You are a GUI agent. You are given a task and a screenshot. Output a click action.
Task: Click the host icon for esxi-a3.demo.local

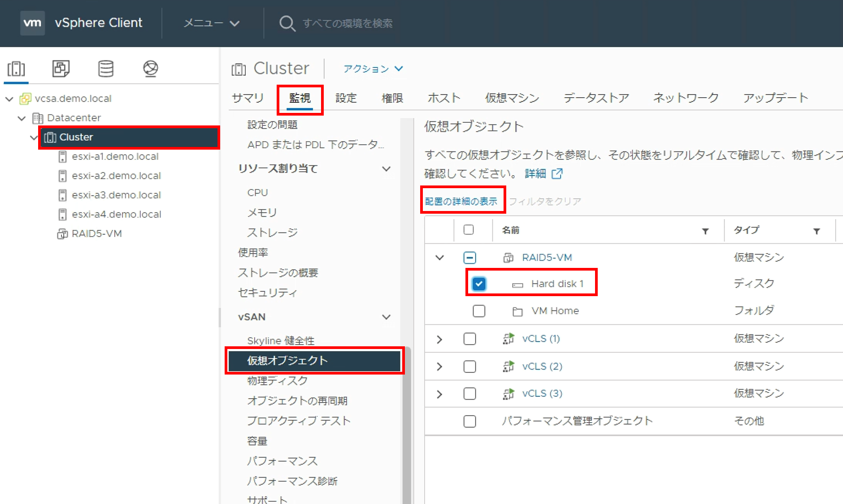coord(63,195)
